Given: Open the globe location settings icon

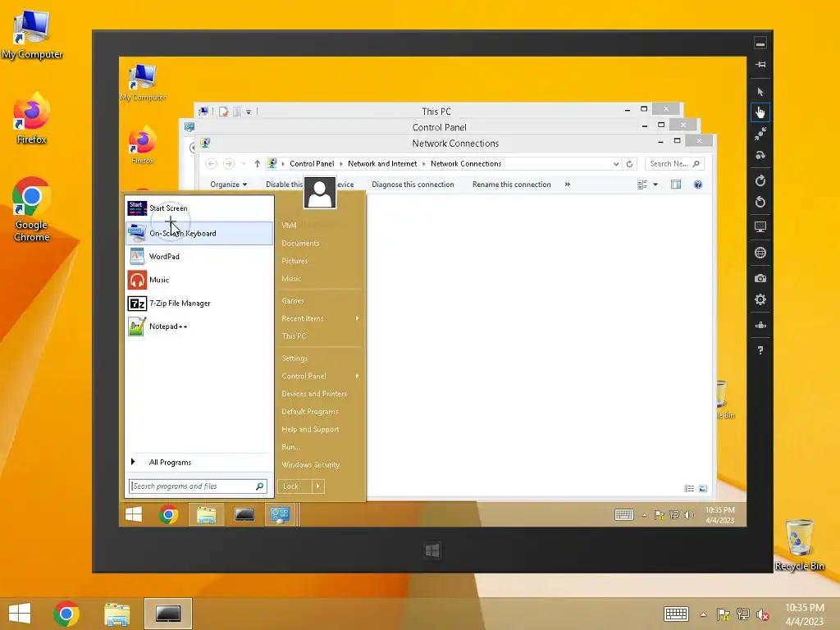Looking at the screenshot, I should [x=760, y=253].
